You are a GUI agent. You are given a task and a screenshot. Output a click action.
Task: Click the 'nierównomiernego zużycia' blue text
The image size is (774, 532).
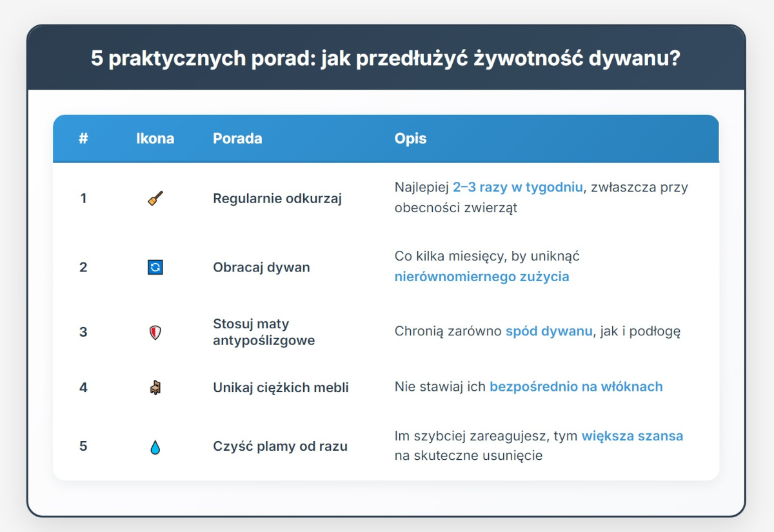pos(482,276)
